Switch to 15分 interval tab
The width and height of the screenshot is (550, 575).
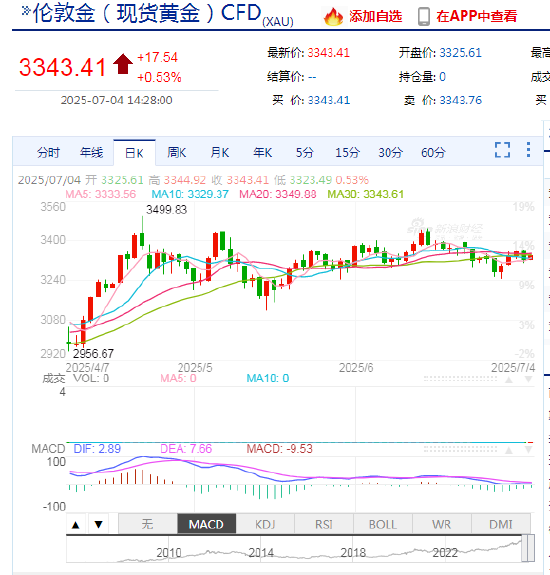[x=348, y=153]
